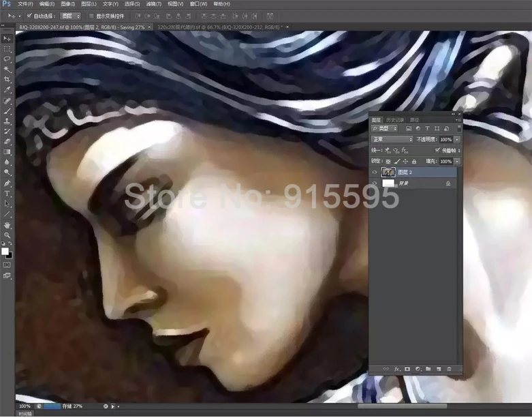Viewport: 532px width, 418px height.
Task: Select the Gradient tool
Action: 7,152
